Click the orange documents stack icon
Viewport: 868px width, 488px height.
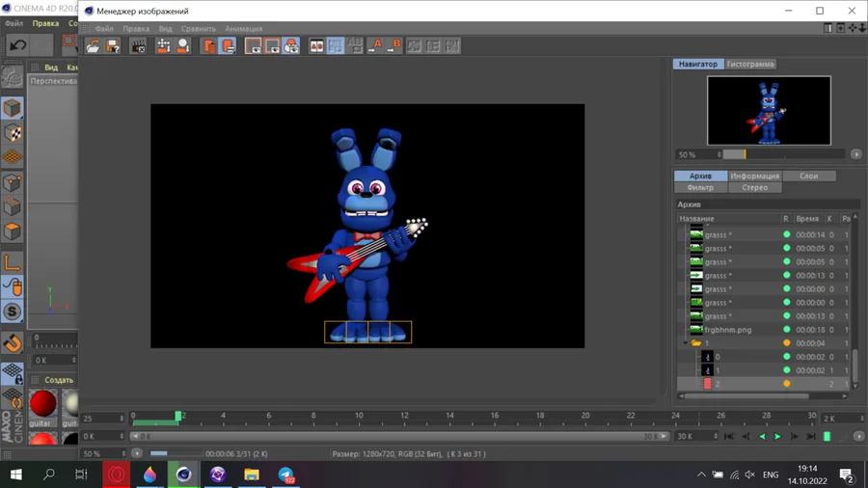(x=208, y=46)
